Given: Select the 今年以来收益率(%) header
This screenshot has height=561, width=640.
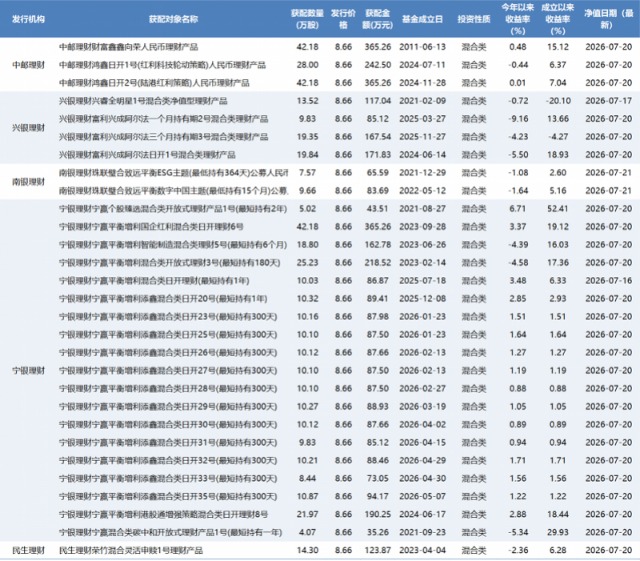Looking at the screenshot, I should tap(518, 19).
